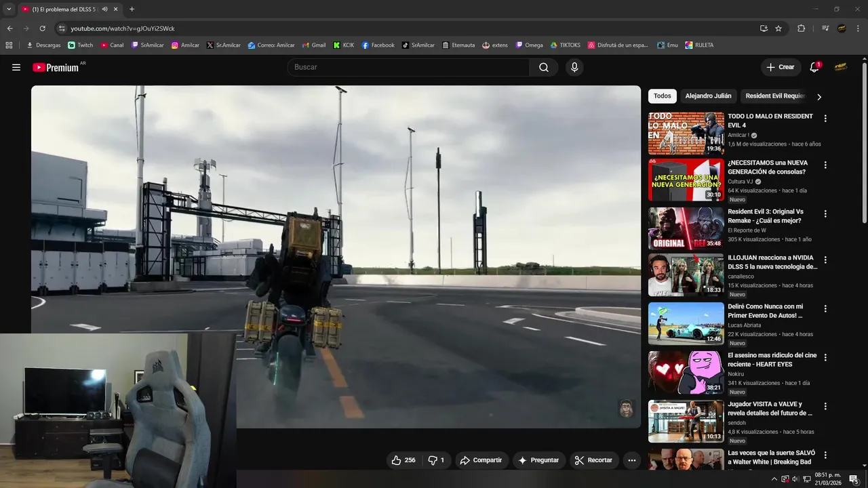Click the address bar URL

[x=123, y=28]
